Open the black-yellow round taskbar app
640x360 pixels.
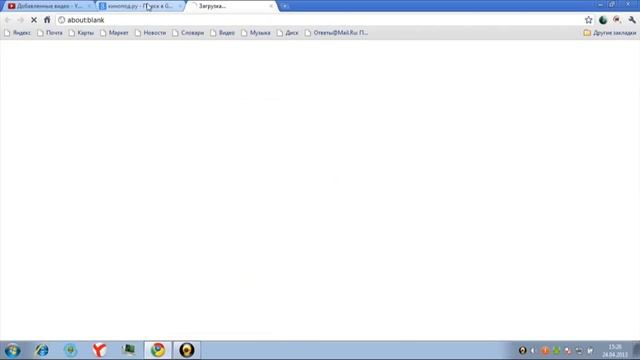click(x=187, y=350)
